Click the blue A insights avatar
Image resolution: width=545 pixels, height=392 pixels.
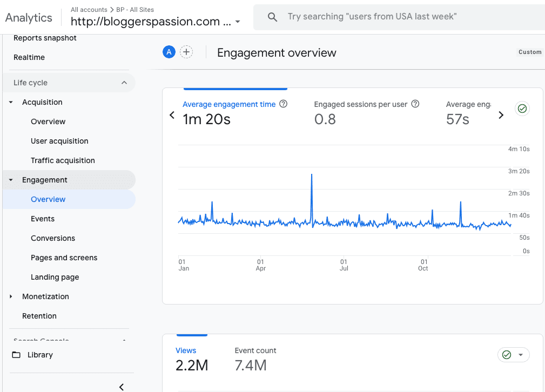tap(169, 52)
